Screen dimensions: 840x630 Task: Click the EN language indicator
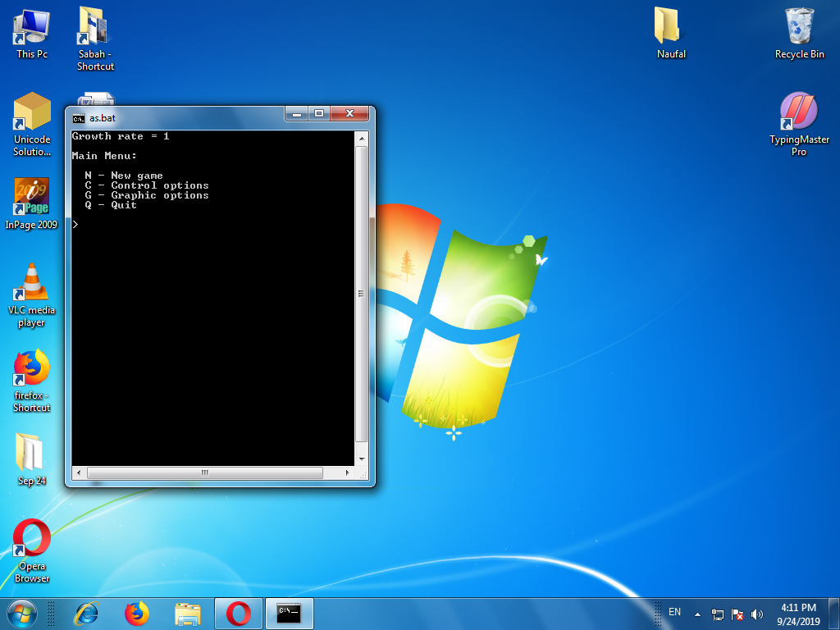(674, 612)
